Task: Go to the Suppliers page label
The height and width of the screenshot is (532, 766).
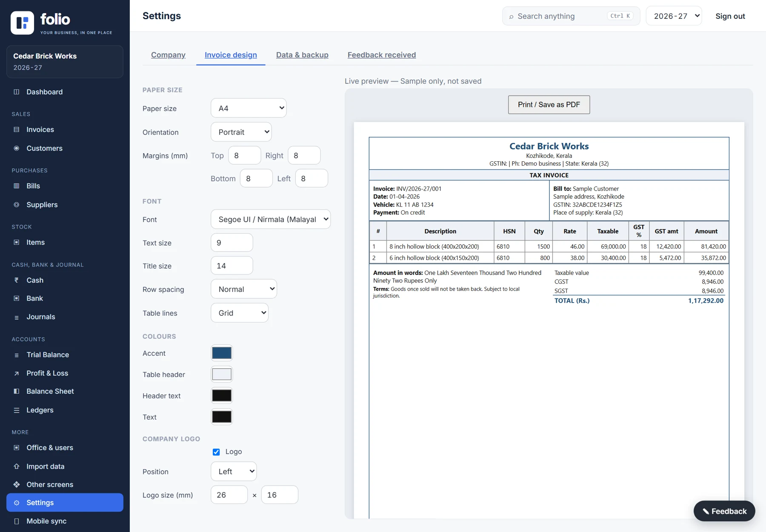Action: 42,205
